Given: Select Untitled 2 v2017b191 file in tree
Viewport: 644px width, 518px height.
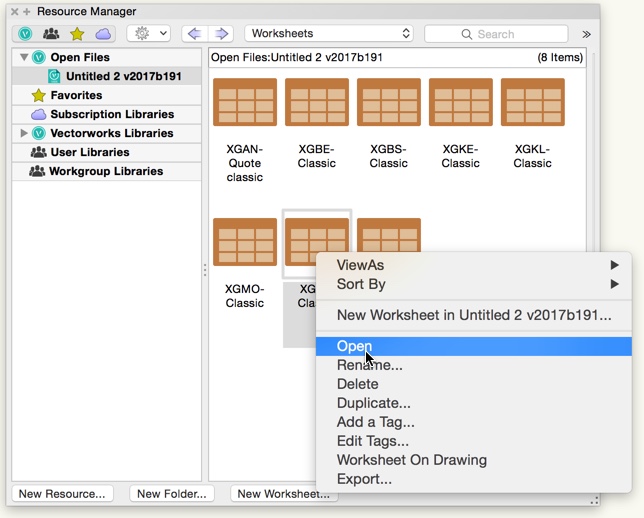Looking at the screenshot, I should click(107, 76).
